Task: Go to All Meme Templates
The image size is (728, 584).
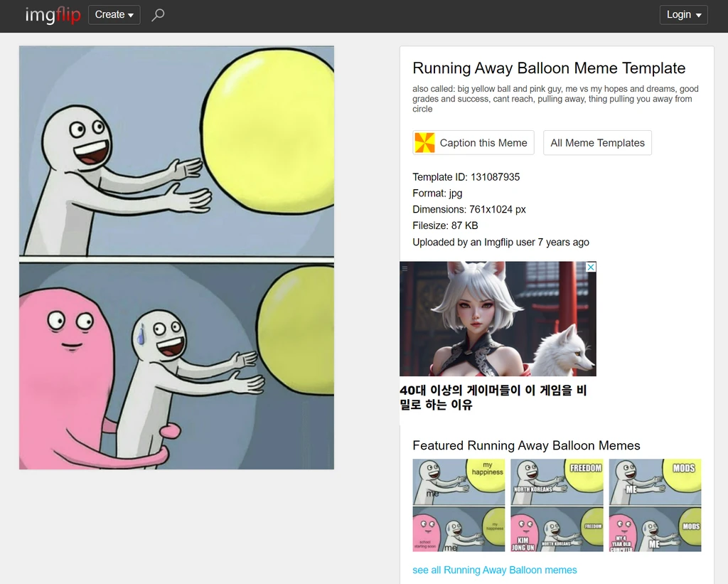Action: coord(597,143)
